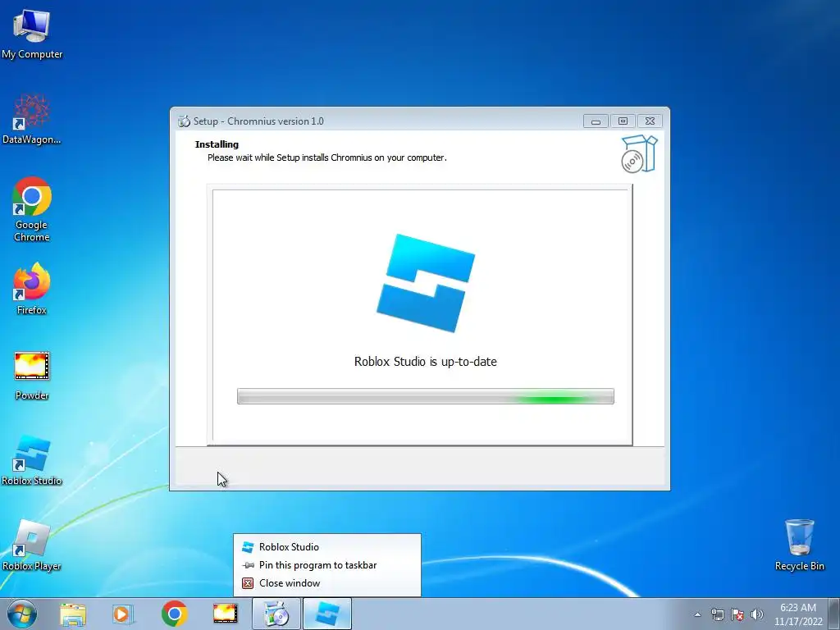Maximize the Chromnius Setup window
Viewport: 840px width, 630px height.
[x=623, y=121]
